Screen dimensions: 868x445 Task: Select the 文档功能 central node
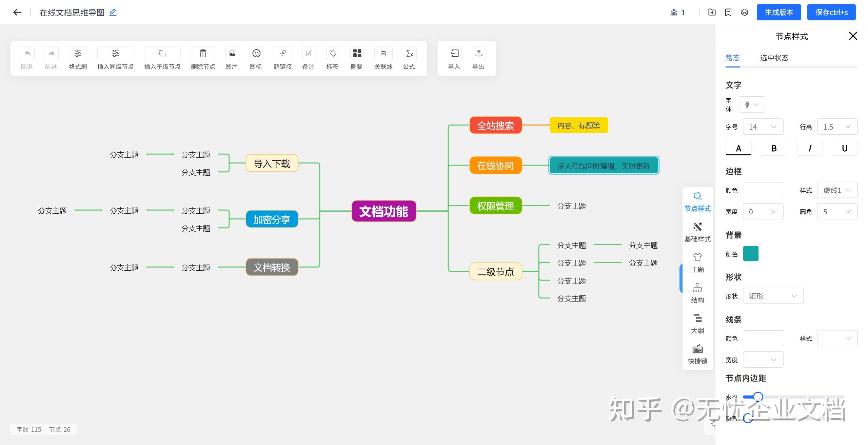pyautogui.click(x=383, y=211)
